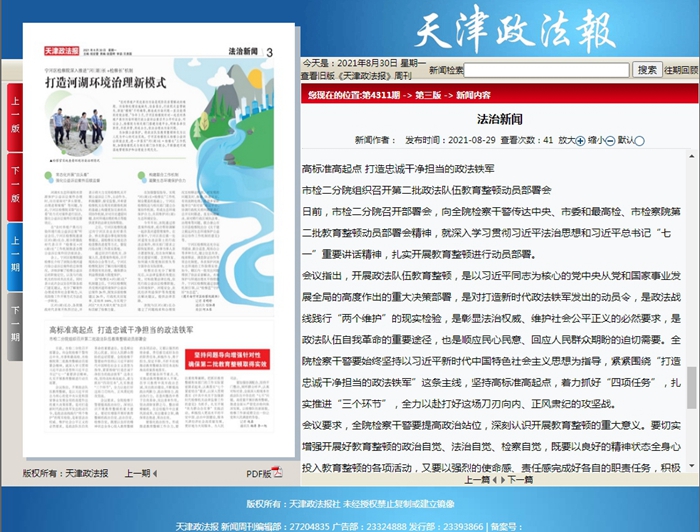This screenshot has width=700, height=532.
Task: Click the footer 新闻周刊编辑部：27204835 text
Action: 275,527
